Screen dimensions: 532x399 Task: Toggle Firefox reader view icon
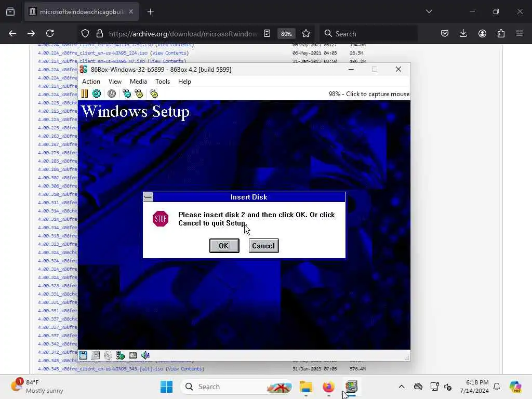point(267,33)
